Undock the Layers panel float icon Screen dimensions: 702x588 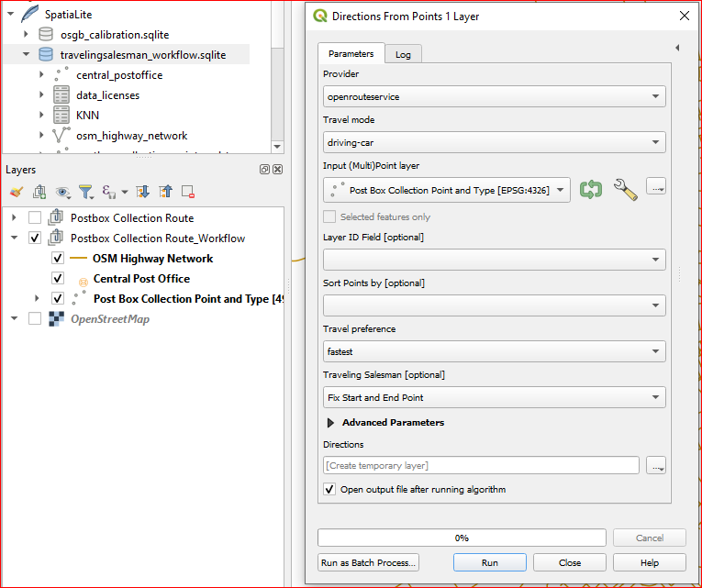[264, 169]
